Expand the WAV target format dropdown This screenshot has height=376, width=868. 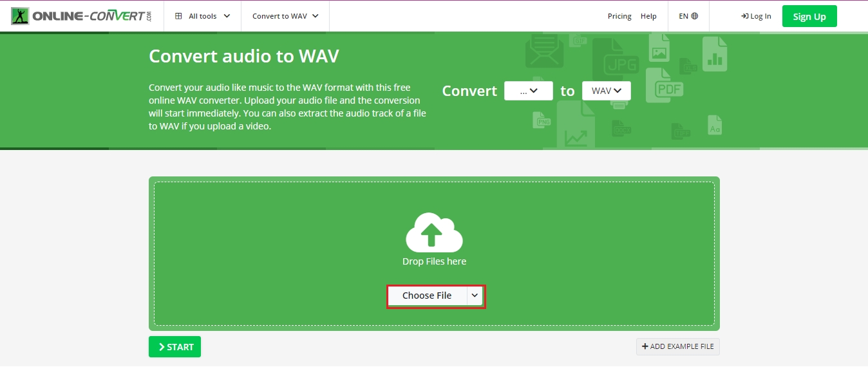606,91
